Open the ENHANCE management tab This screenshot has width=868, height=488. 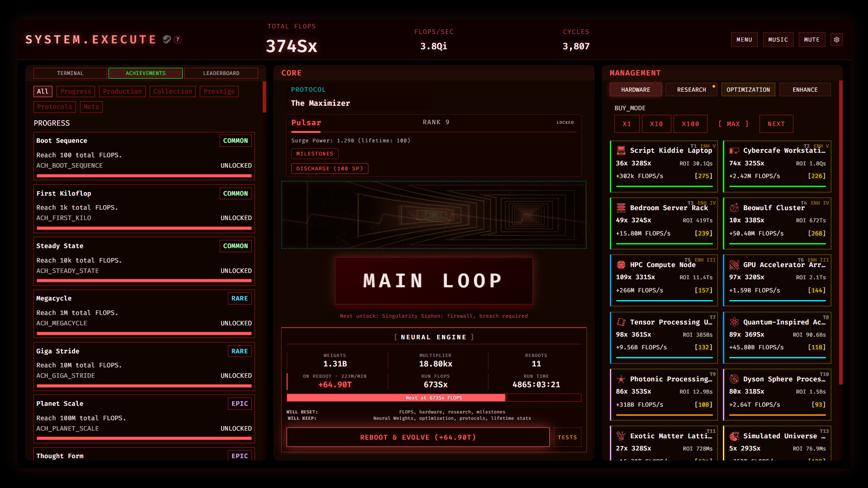(x=805, y=89)
